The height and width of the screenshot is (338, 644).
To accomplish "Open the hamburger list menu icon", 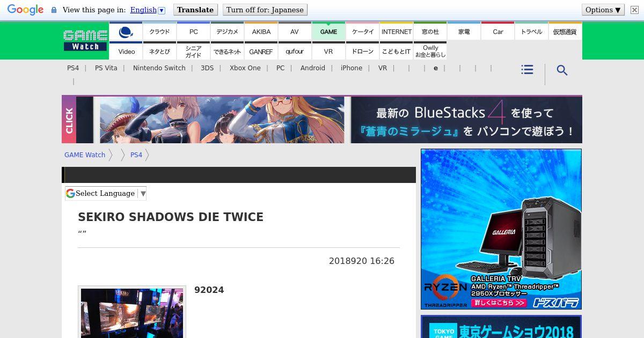I will (527, 70).
